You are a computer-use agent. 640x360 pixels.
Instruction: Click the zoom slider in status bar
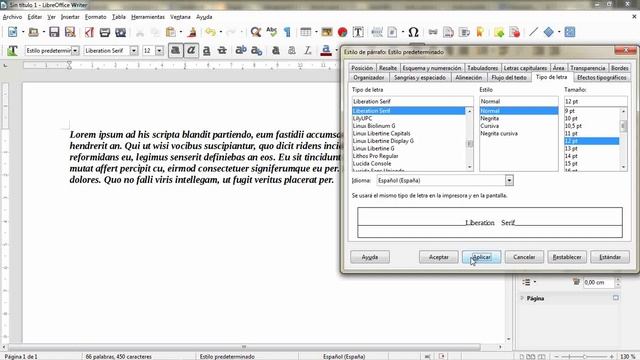584,356
